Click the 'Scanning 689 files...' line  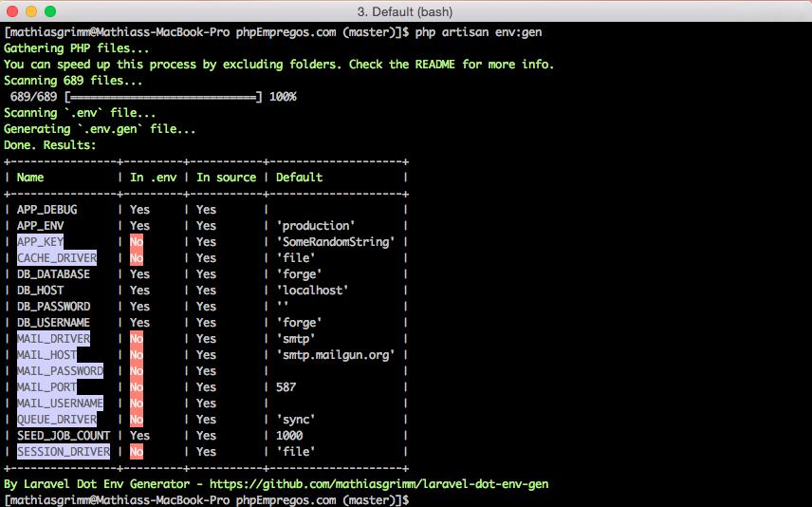pos(73,81)
